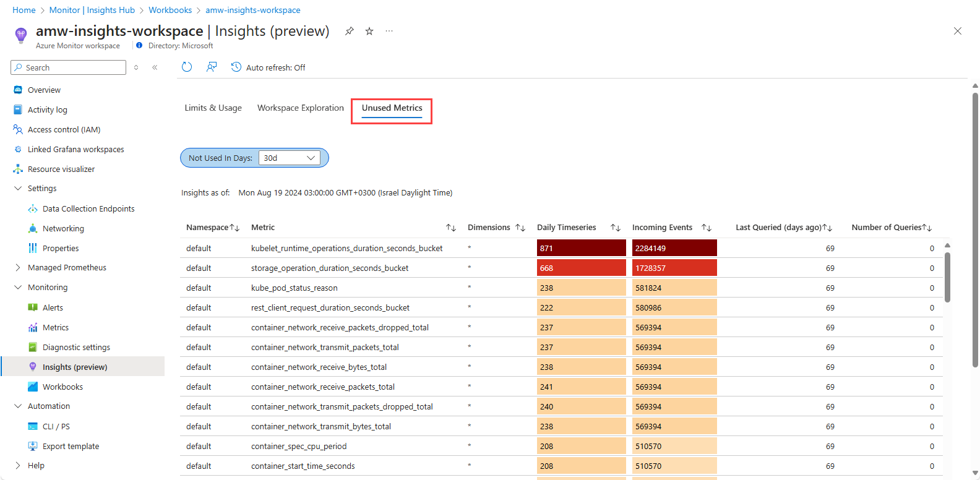Collapse the Settings section in sidebar
The width and height of the screenshot is (980, 480).
pyautogui.click(x=18, y=188)
